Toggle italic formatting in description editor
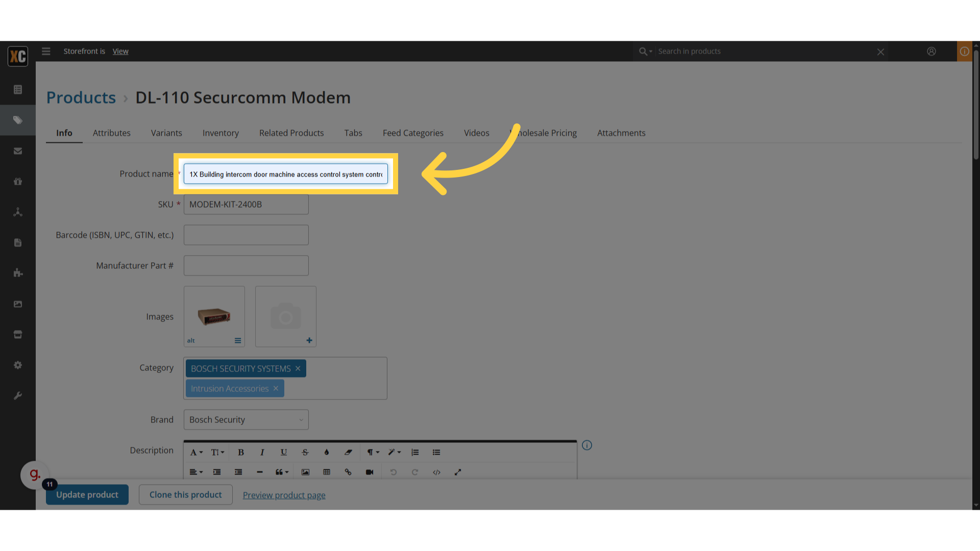 (x=262, y=453)
